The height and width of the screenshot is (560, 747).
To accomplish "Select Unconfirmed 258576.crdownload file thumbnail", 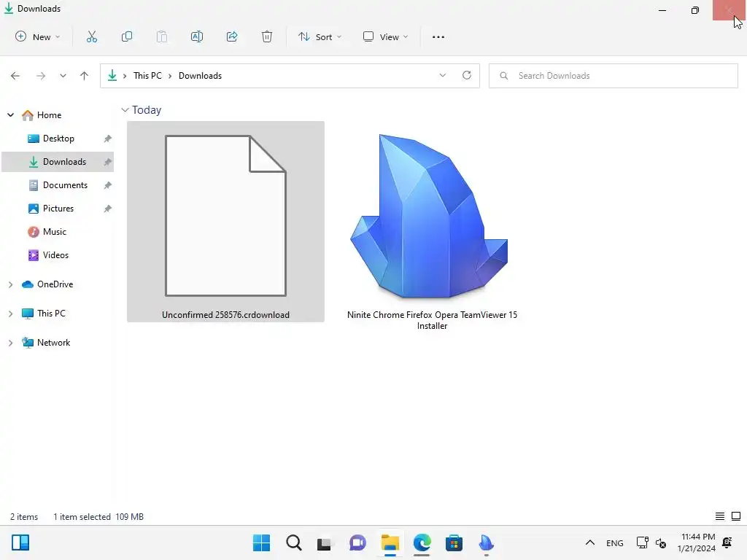I will click(x=225, y=216).
